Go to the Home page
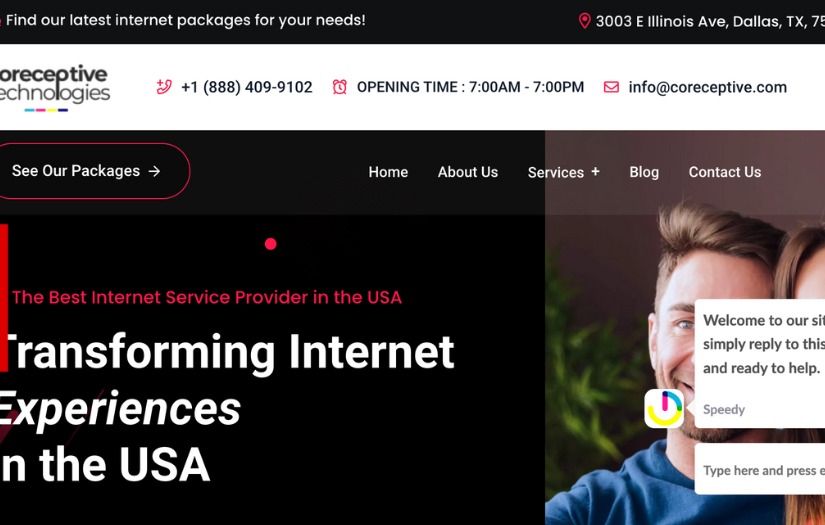This screenshot has width=825, height=525. tap(388, 172)
